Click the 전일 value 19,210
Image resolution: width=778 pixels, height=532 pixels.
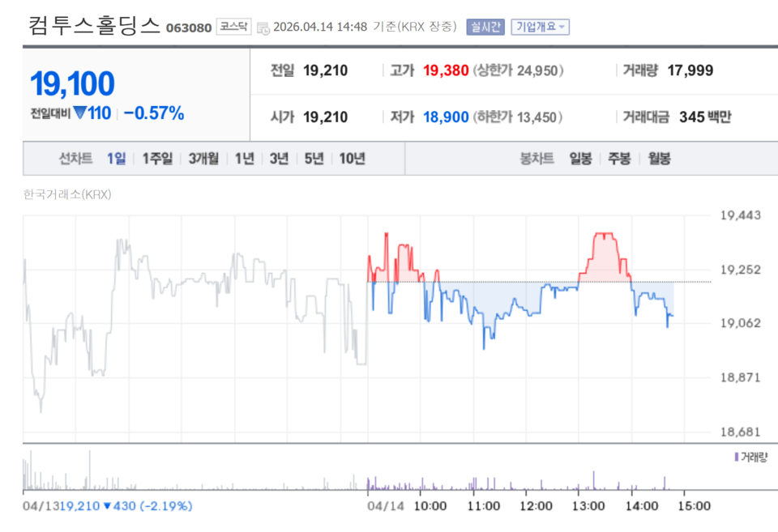point(326,70)
